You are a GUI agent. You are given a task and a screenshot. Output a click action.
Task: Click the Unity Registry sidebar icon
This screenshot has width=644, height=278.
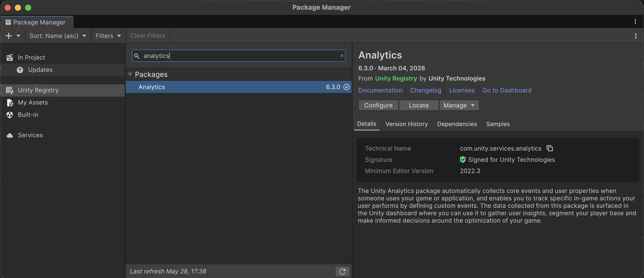pyautogui.click(x=10, y=90)
